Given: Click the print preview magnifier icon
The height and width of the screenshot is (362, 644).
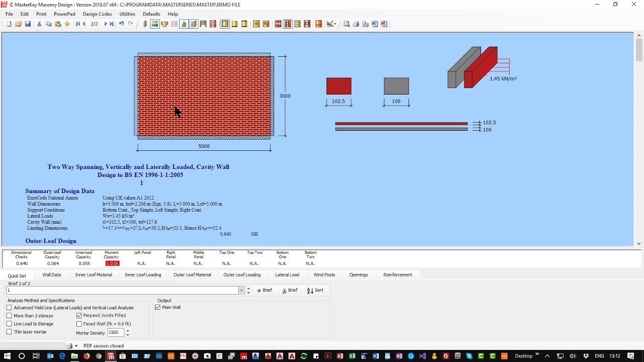Looking at the screenshot, I should click(x=347, y=24).
